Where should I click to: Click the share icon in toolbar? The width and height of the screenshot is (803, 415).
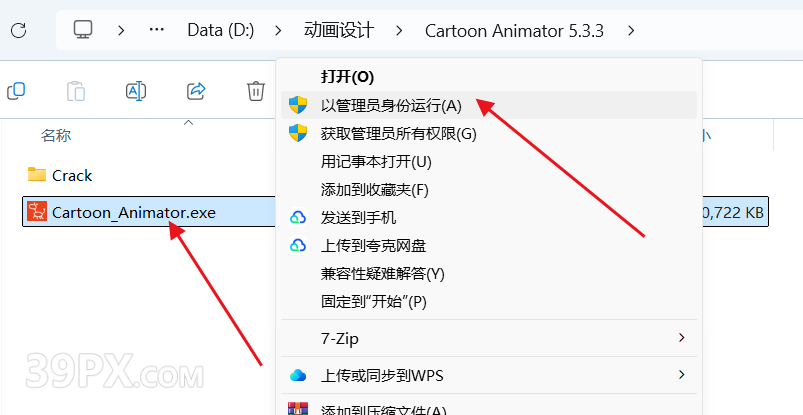click(196, 91)
